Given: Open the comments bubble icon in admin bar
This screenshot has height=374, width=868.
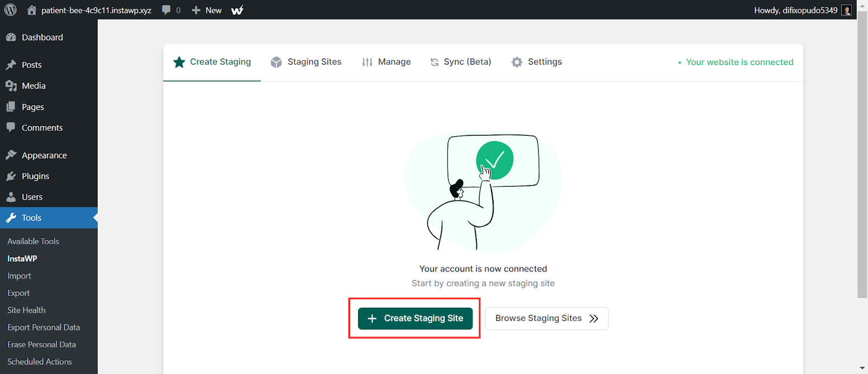Looking at the screenshot, I should [166, 10].
